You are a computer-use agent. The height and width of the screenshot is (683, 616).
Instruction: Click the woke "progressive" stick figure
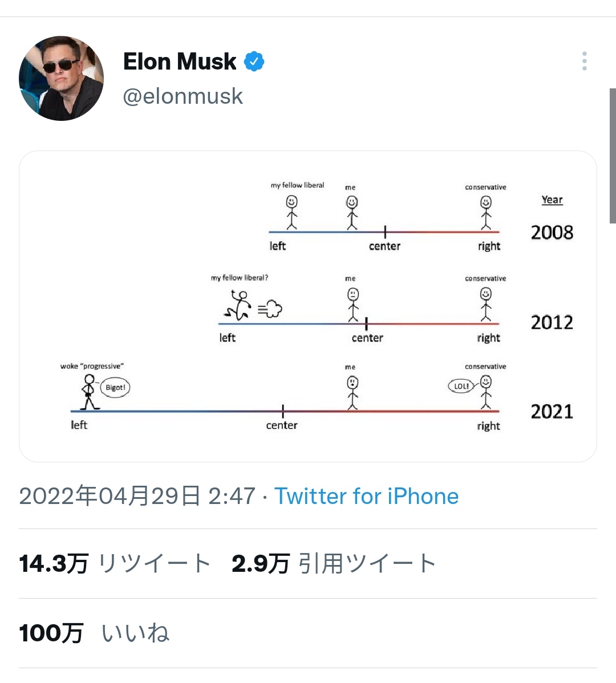pyautogui.click(x=88, y=392)
